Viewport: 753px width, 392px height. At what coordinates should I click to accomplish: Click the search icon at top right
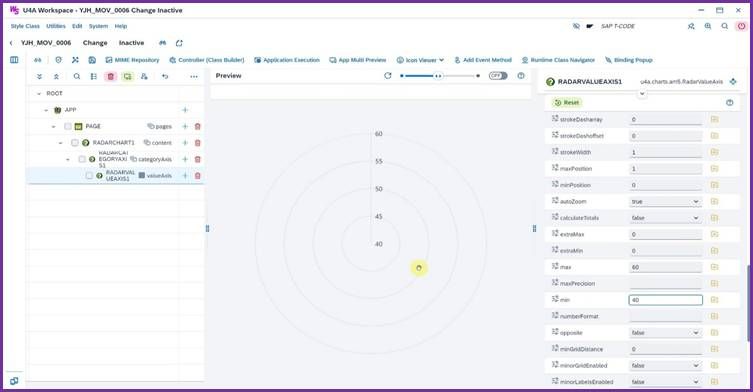(x=725, y=26)
